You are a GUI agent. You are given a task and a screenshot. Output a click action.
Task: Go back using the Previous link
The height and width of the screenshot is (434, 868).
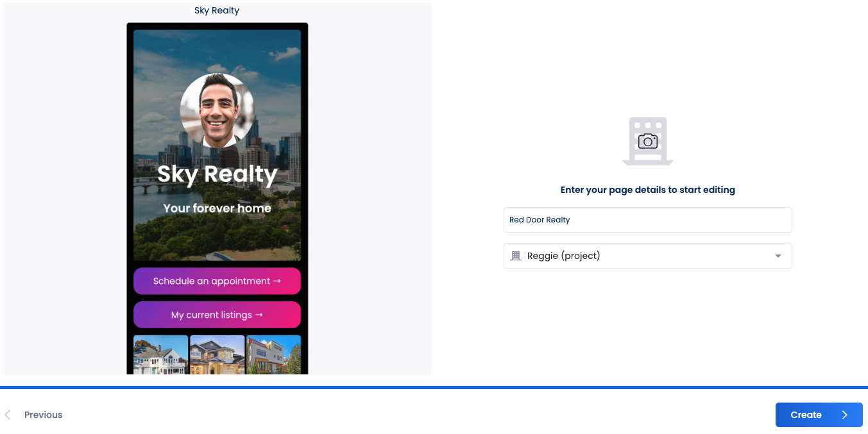pyautogui.click(x=43, y=414)
